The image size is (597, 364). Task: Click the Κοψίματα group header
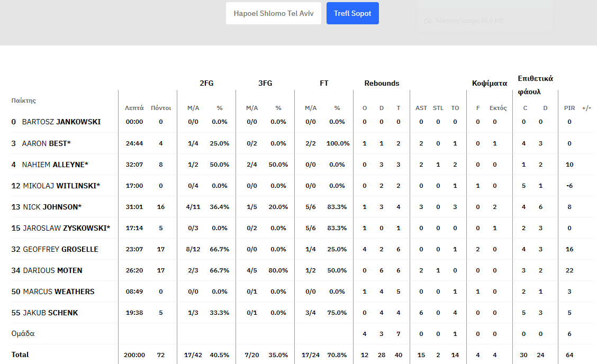pos(490,83)
